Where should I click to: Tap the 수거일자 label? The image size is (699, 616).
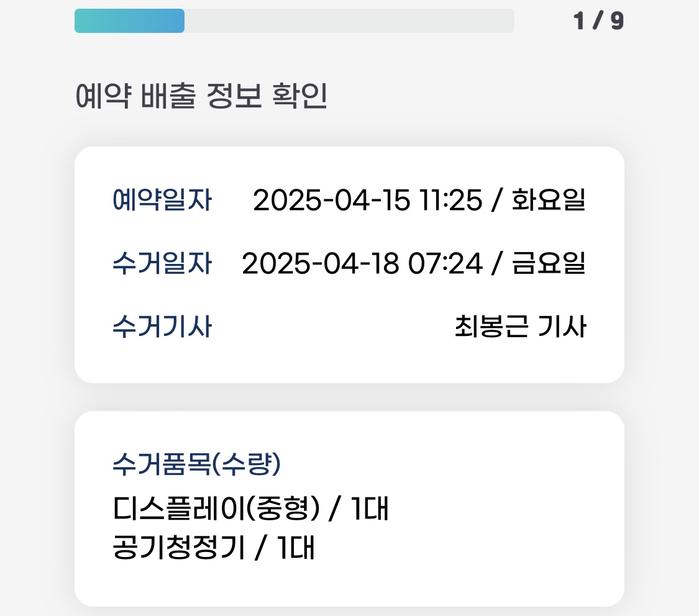click(162, 265)
